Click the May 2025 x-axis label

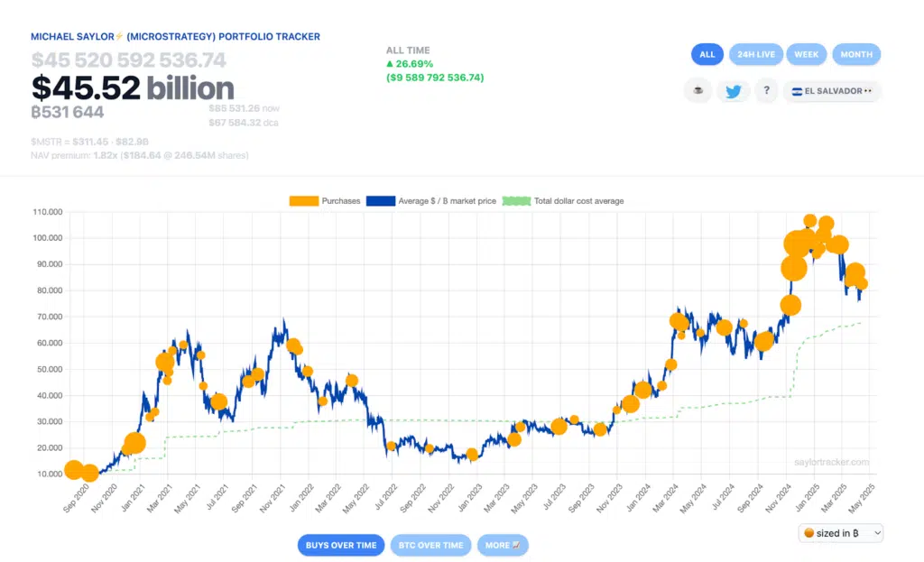(861, 498)
